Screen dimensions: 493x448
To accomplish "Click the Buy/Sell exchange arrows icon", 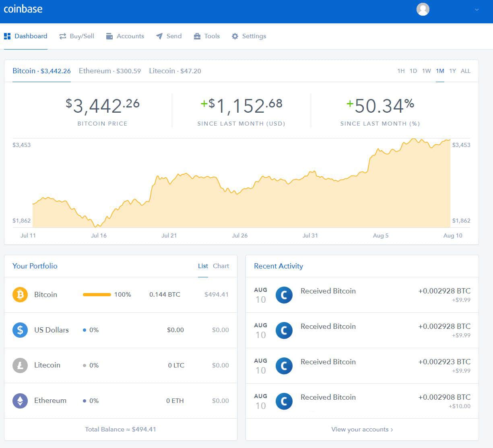I will pyautogui.click(x=62, y=36).
